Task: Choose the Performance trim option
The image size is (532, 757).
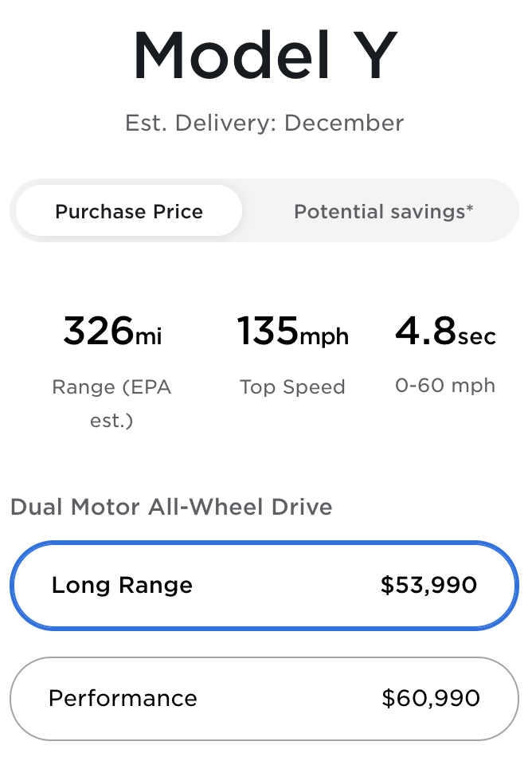Action: pyautogui.click(x=264, y=699)
